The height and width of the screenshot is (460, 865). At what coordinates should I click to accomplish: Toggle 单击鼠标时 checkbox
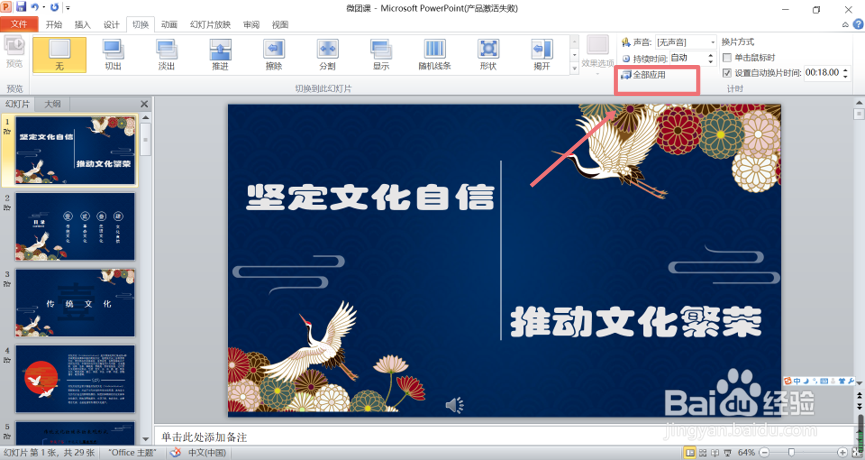coord(727,57)
